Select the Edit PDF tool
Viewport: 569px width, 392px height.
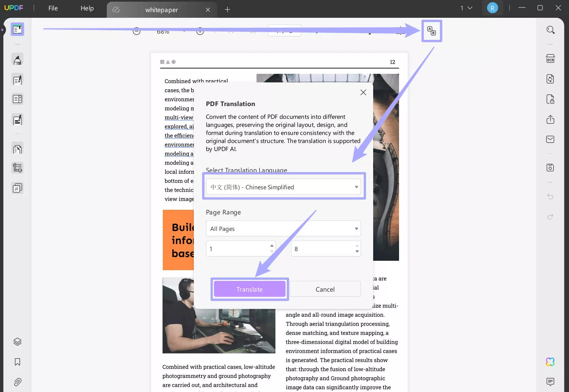point(17,80)
